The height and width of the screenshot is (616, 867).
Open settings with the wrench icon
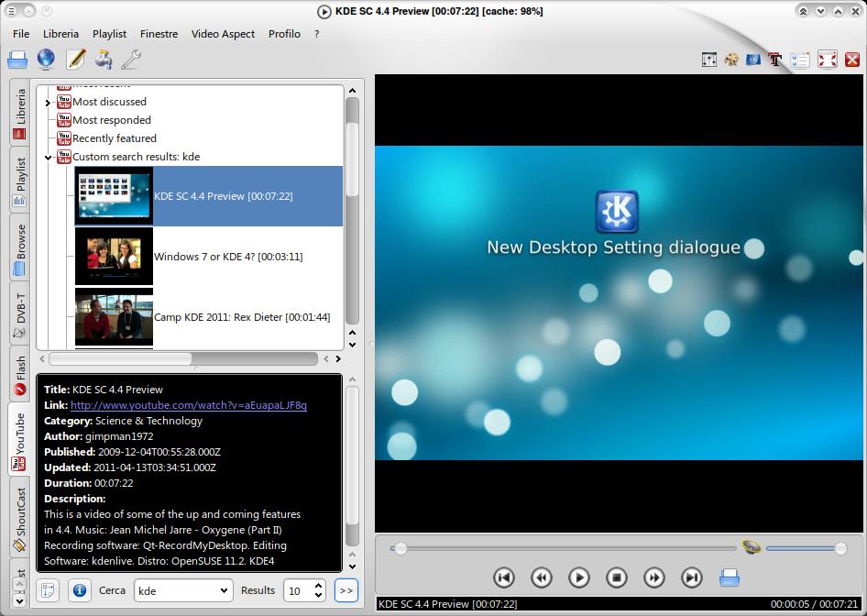[x=131, y=60]
